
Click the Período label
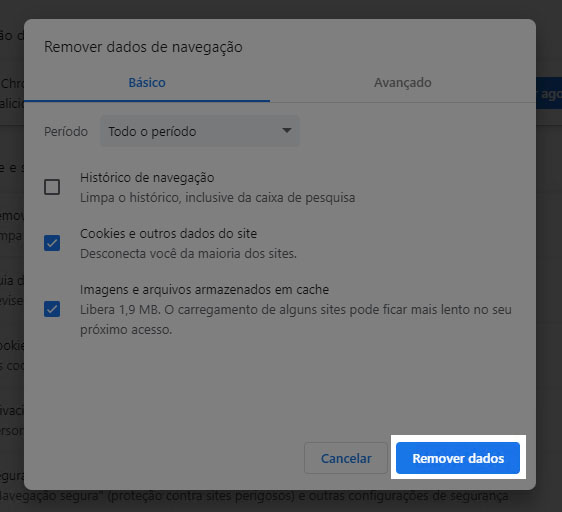66,132
